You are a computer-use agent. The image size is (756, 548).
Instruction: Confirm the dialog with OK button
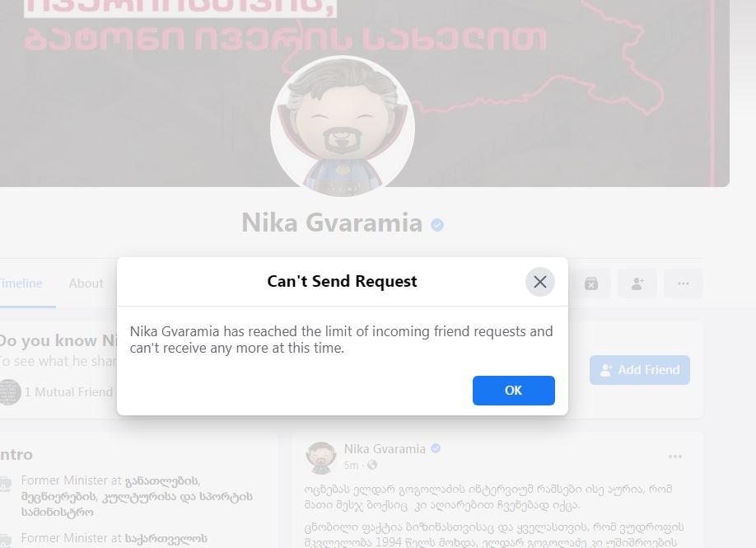pyautogui.click(x=514, y=391)
